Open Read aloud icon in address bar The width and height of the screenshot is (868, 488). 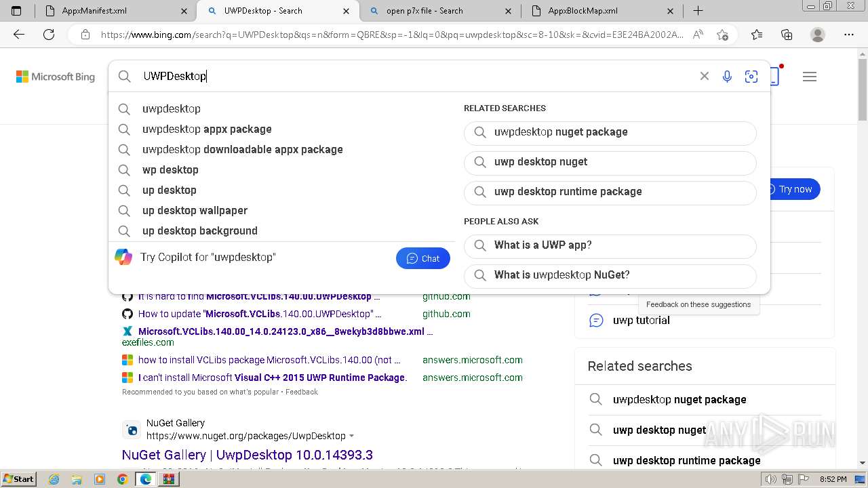point(697,35)
